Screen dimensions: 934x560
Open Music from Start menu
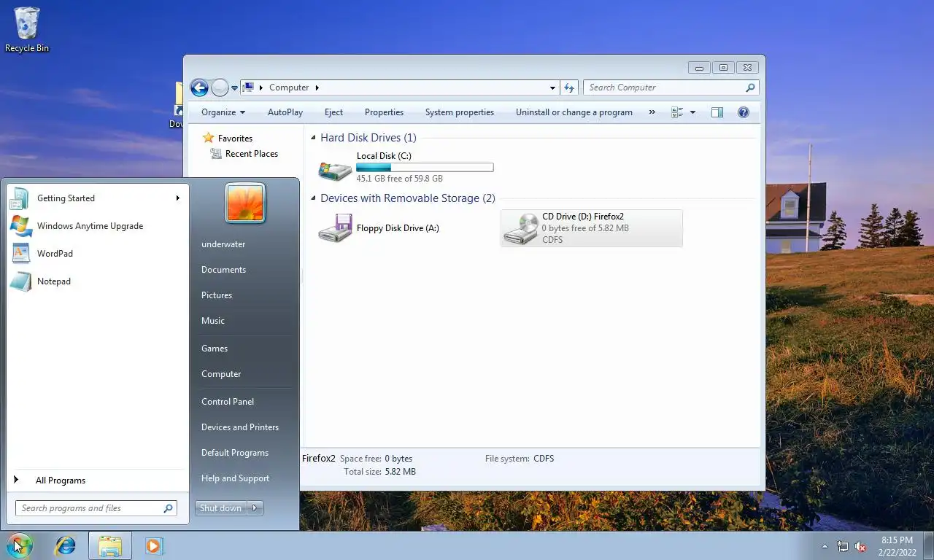(213, 321)
